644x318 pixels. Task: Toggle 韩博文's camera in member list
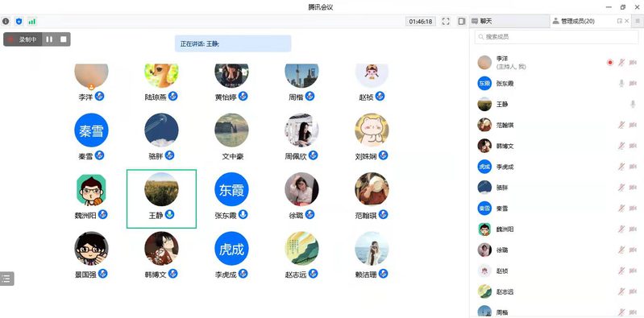(x=633, y=146)
